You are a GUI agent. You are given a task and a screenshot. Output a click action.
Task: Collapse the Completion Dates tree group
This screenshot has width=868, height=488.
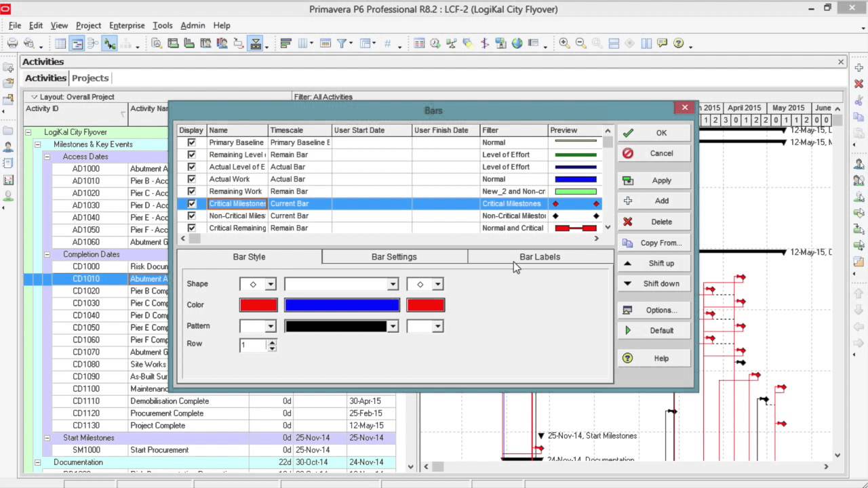coord(47,254)
